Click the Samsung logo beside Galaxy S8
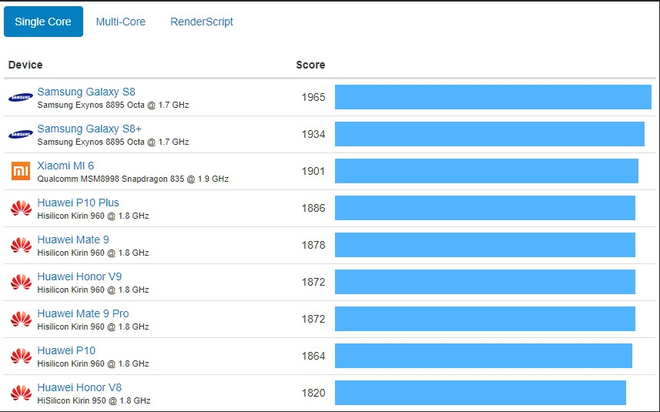 [x=20, y=97]
